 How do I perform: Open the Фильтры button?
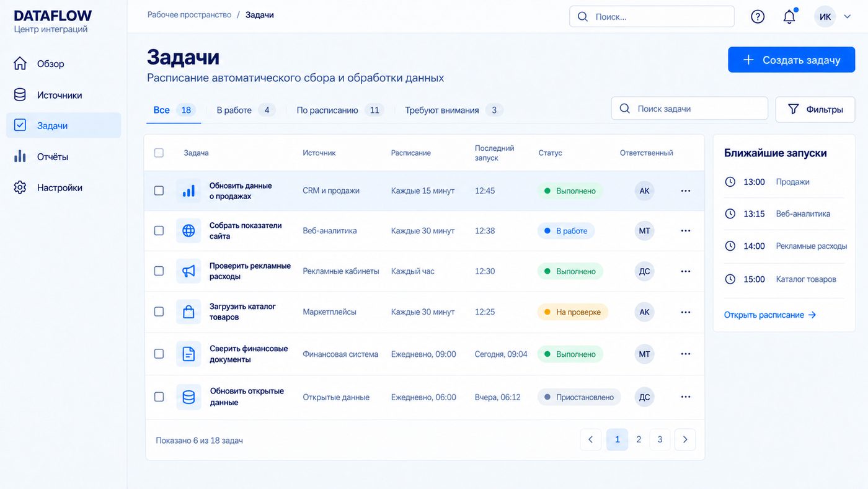pos(815,109)
